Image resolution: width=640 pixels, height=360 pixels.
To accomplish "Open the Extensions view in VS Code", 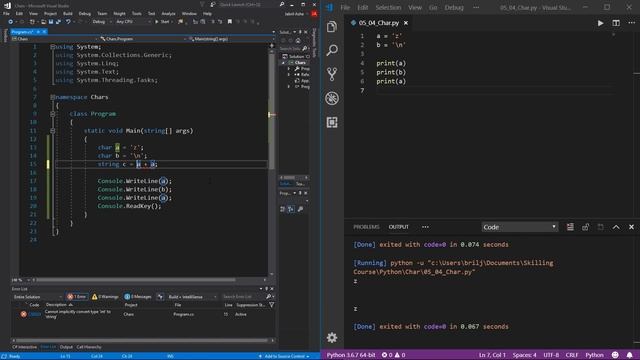I will point(332,122).
